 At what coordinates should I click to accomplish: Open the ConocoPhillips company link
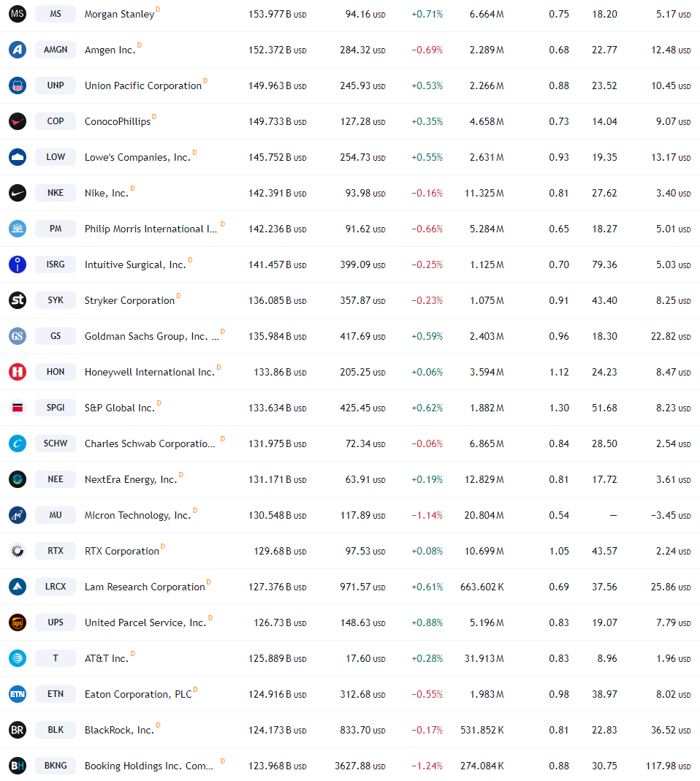(118, 122)
